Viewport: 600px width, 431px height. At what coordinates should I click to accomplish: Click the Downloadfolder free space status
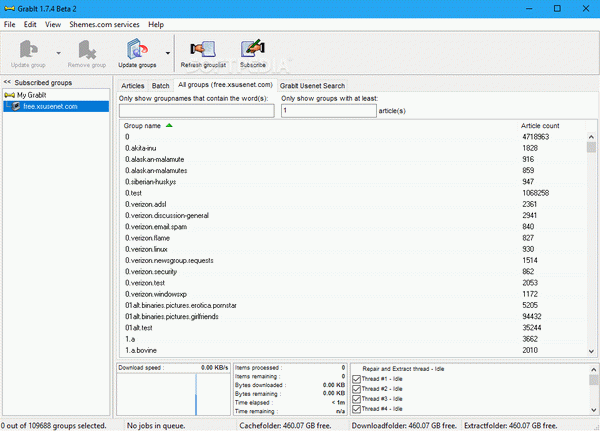coord(404,425)
